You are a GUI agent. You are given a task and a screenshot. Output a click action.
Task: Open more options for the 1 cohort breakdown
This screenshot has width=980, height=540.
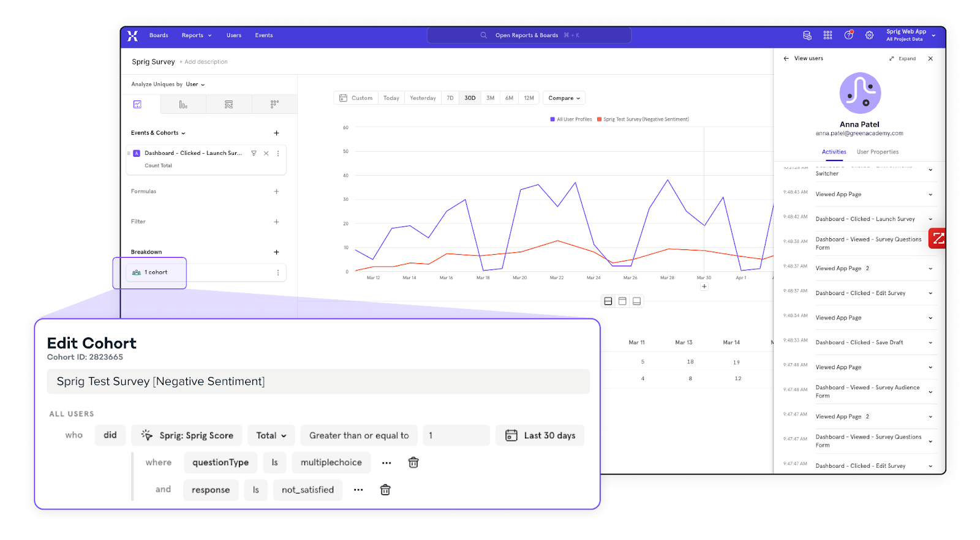[278, 272]
